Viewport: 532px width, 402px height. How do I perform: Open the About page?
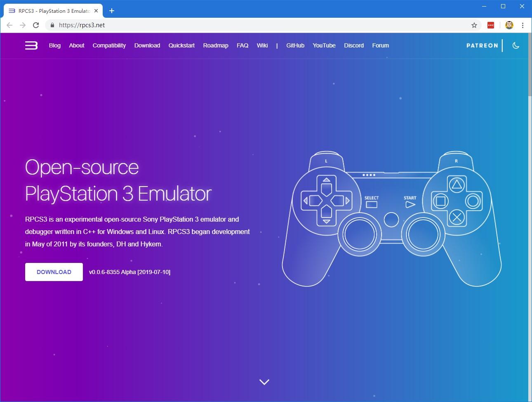pyautogui.click(x=77, y=45)
